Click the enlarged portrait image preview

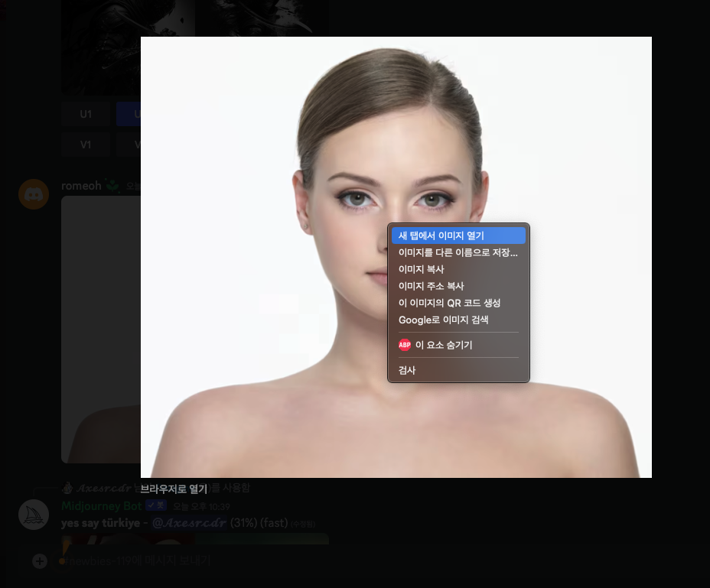coord(396,257)
